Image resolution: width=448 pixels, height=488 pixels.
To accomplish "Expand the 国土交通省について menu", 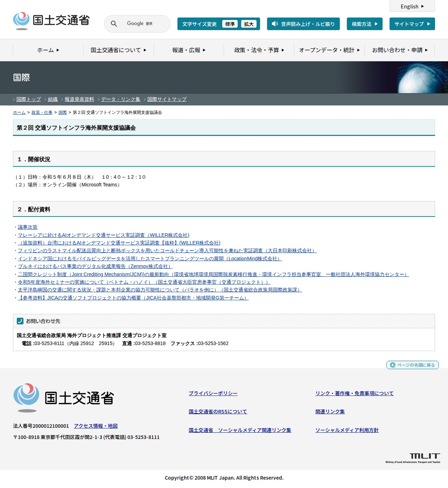I will 119,50.
